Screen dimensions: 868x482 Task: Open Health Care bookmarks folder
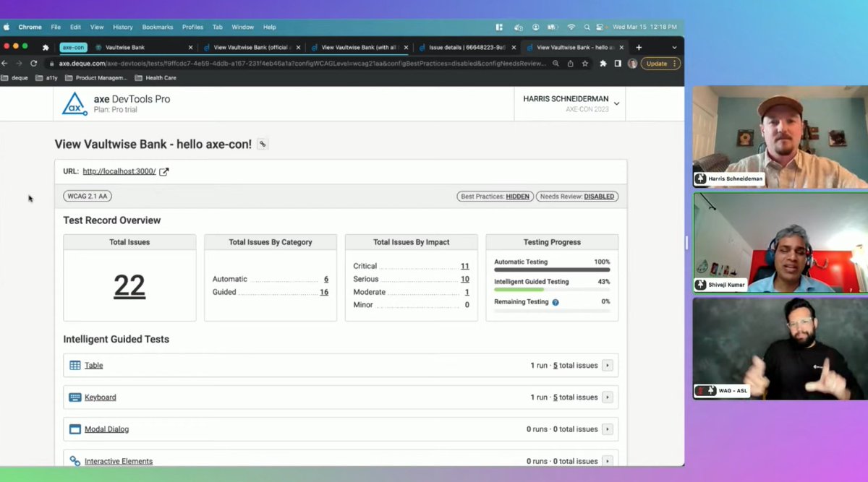[156, 78]
